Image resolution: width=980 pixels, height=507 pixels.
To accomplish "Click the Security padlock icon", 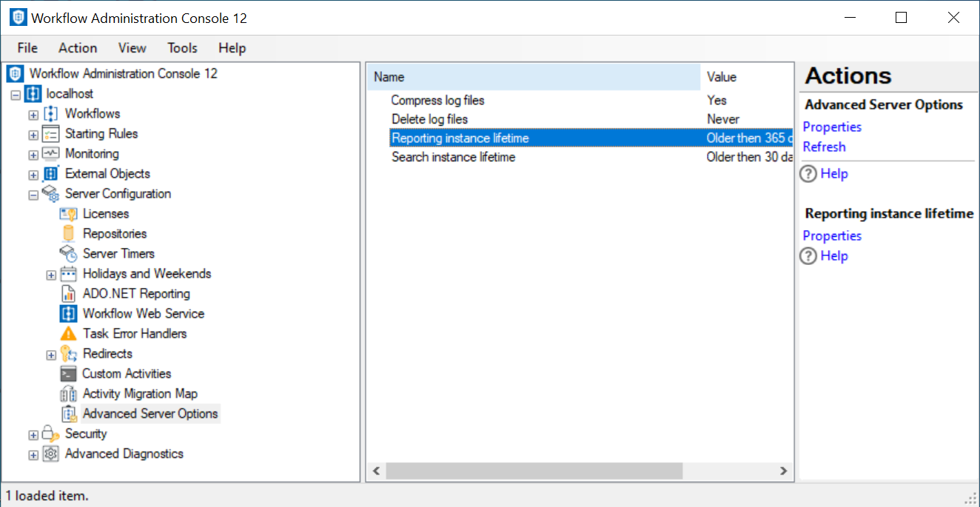I will (x=50, y=434).
